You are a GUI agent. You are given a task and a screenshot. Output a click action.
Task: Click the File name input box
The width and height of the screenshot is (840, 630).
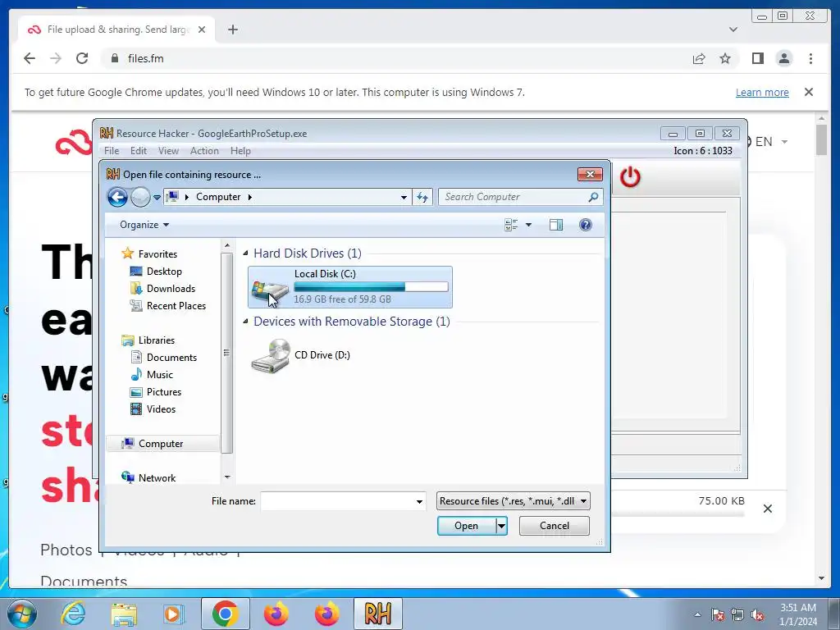click(x=337, y=501)
